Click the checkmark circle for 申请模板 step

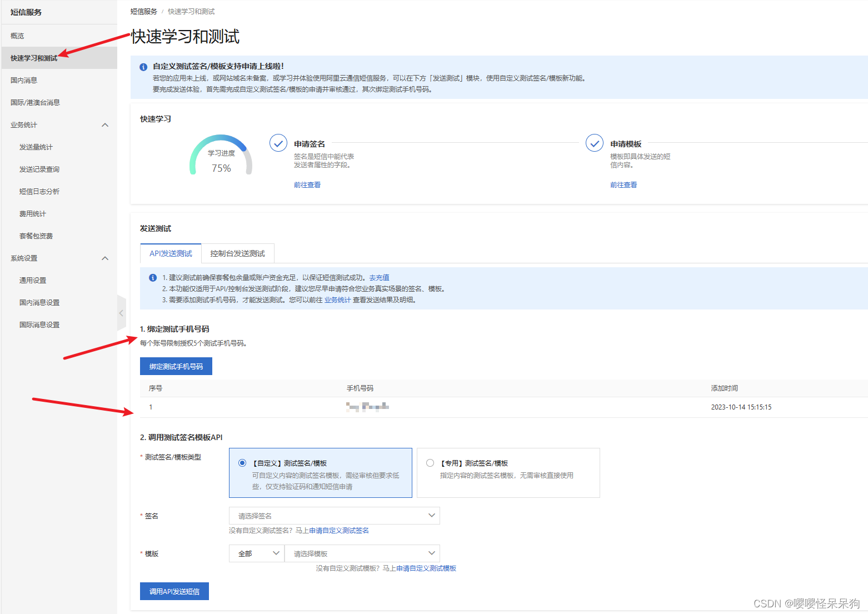click(x=595, y=143)
